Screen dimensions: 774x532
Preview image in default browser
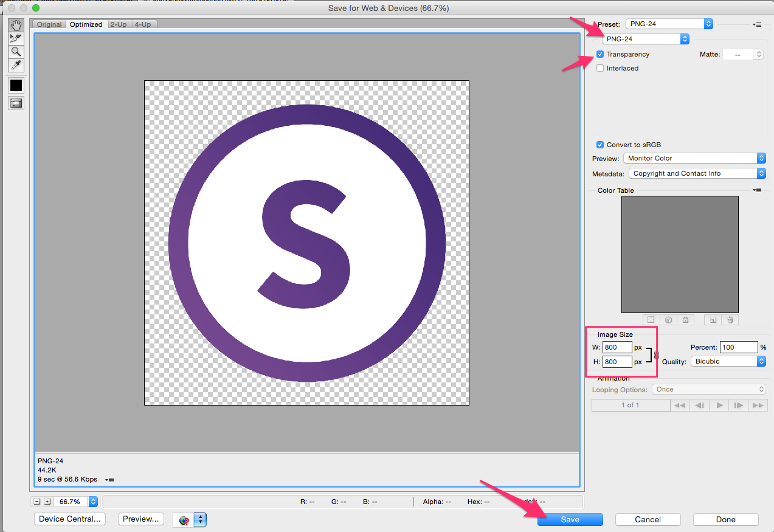click(140, 519)
